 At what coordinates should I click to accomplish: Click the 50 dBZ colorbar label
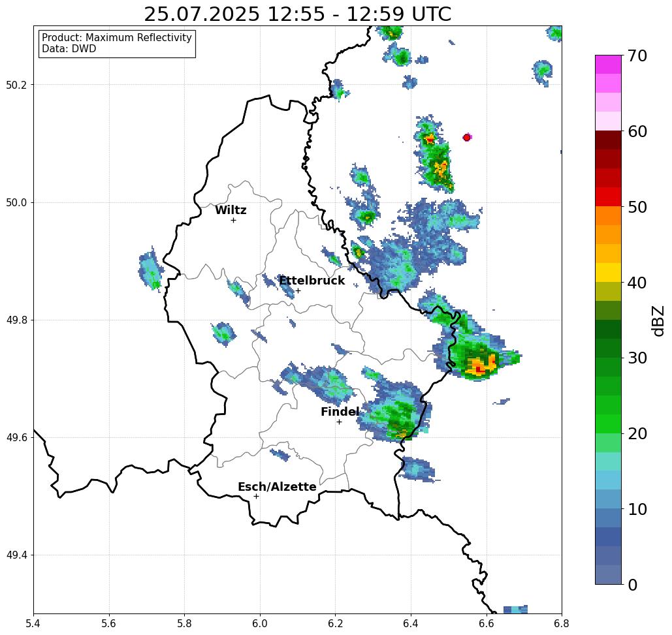click(637, 208)
